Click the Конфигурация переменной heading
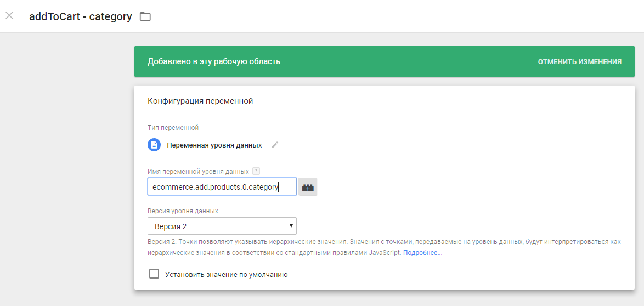This screenshot has height=306, width=644. tap(200, 101)
